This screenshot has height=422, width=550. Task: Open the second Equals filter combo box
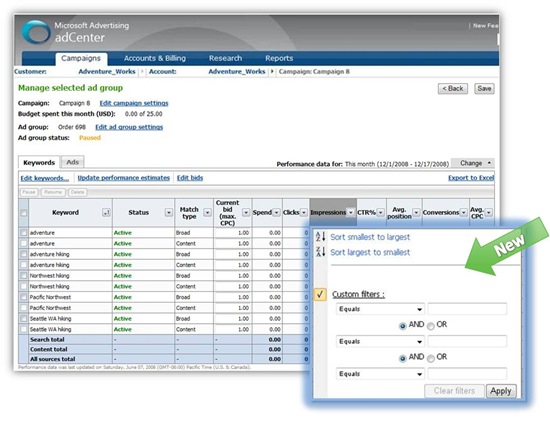point(380,341)
